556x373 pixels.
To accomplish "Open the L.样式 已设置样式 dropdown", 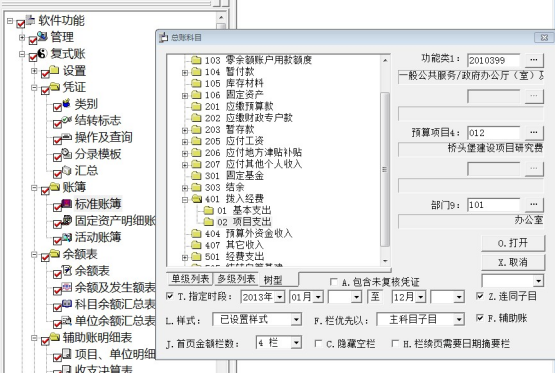I will 296,319.
